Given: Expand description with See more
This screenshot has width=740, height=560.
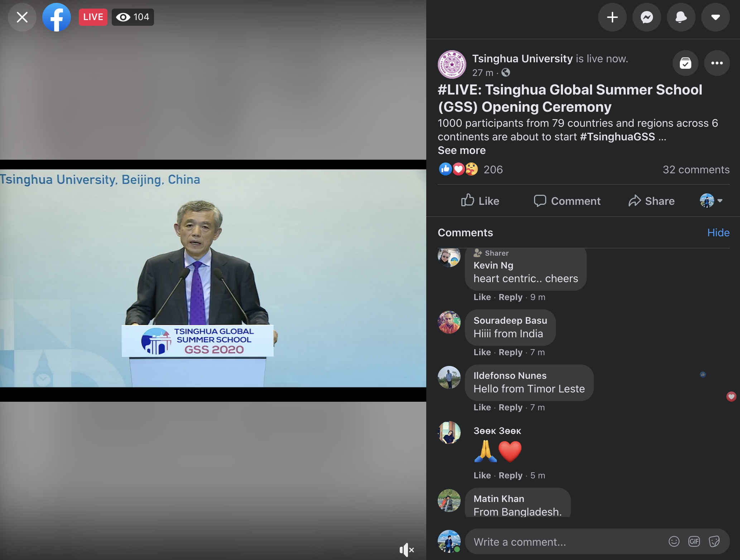Looking at the screenshot, I should coord(461,150).
